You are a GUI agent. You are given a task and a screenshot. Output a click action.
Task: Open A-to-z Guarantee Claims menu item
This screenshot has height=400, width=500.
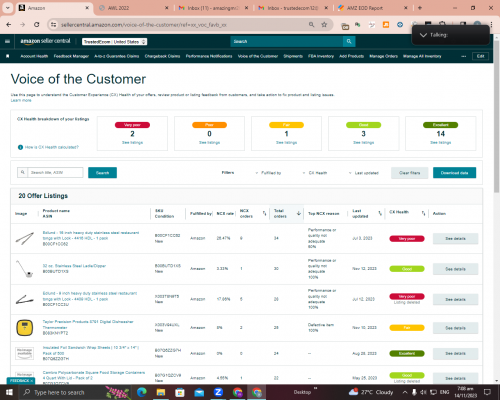pyautogui.click(x=117, y=56)
